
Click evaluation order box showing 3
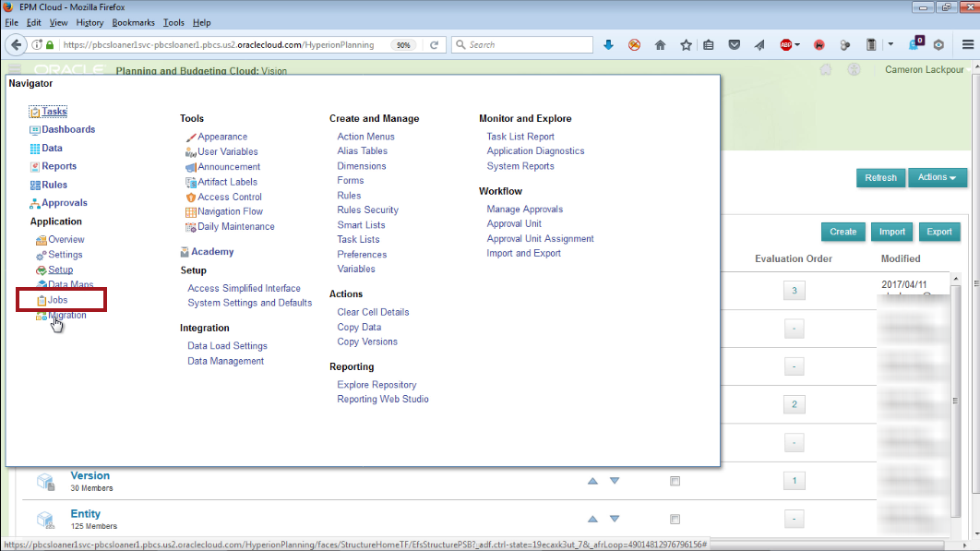click(x=795, y=291)
